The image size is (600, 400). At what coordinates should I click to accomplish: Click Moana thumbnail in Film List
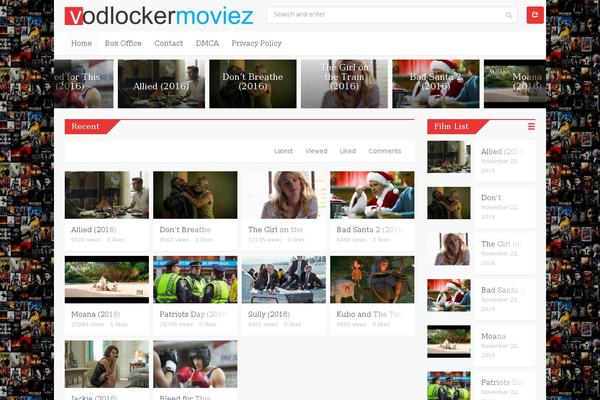[x=449, y=341]
